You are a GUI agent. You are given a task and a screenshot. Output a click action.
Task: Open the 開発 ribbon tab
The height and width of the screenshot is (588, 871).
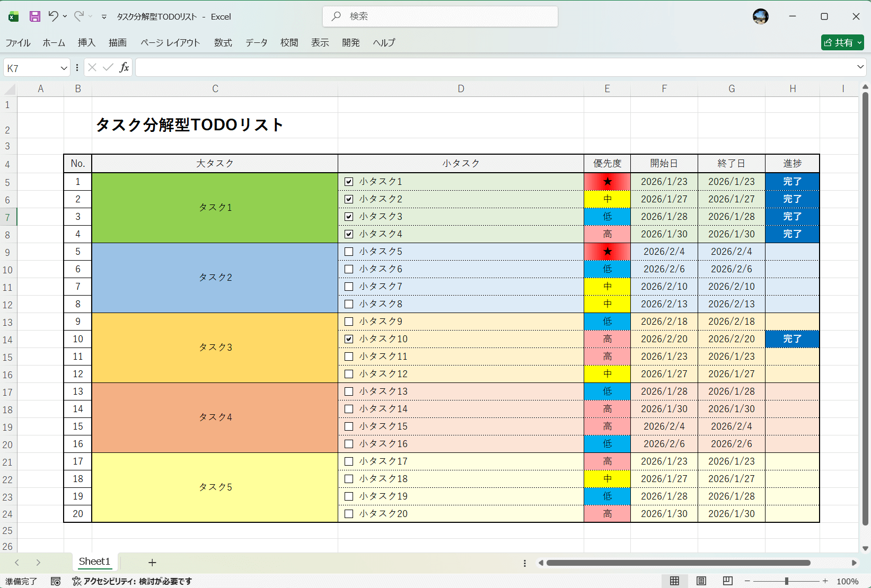350,43
